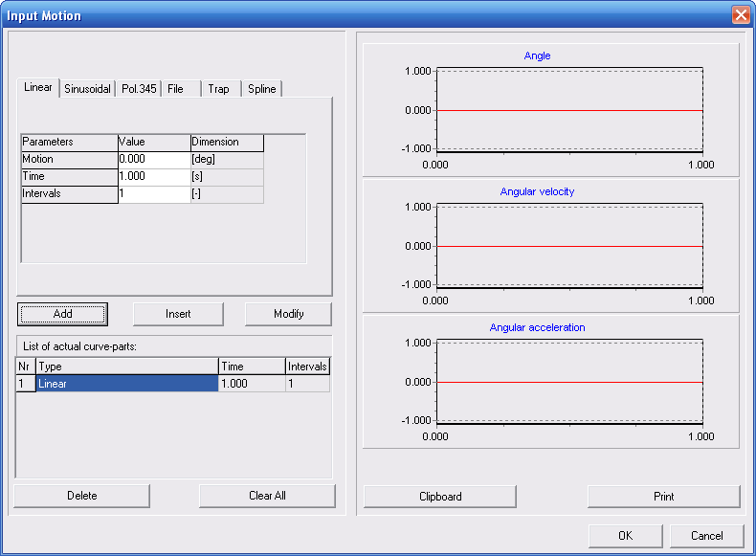Screen dimensions: 756x556
Task: Click the [-] dimension cell
Action: click(227, 194)
